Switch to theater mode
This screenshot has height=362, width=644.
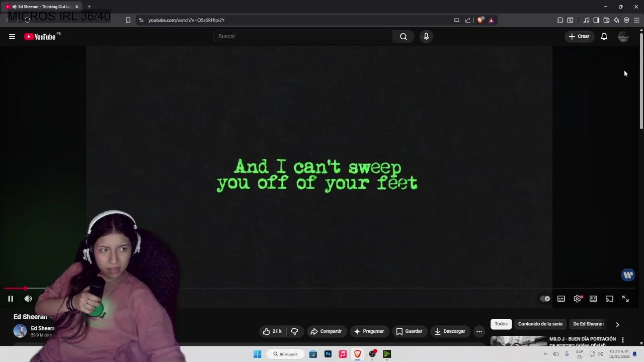point(594,299)
